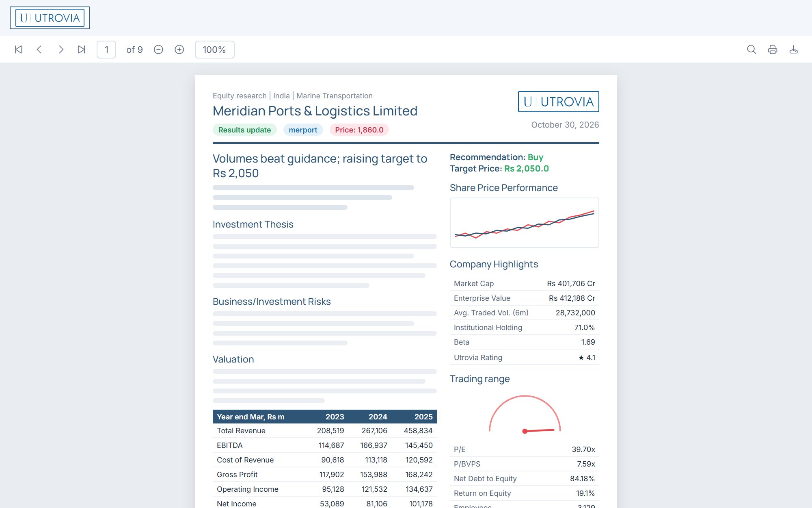Zoom out with the minus icon

[158, 50]
